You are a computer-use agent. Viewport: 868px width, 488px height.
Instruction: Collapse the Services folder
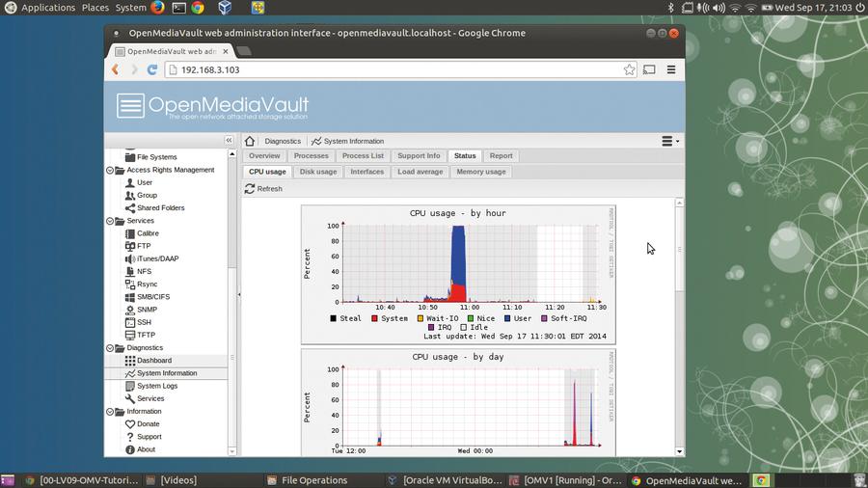(110, 221)
